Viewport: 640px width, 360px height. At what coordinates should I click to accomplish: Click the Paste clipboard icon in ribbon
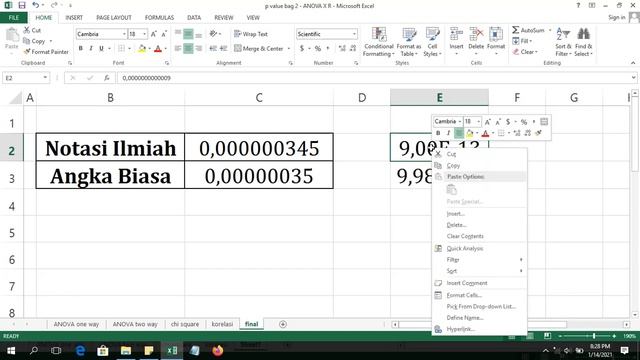(x=12, y=36)
